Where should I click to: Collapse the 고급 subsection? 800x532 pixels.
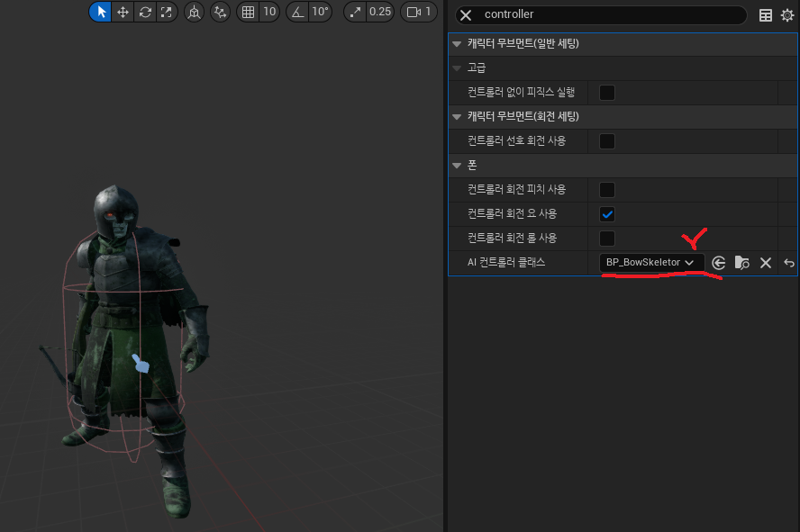[x=457, y=68]
